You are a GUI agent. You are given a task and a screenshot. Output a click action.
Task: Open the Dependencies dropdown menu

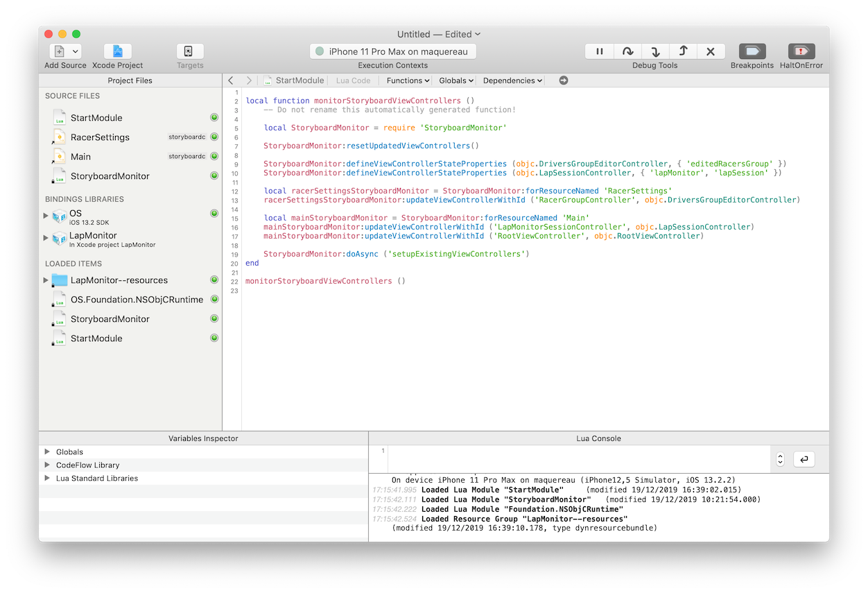pyautogui.click(x=513, y=80)
